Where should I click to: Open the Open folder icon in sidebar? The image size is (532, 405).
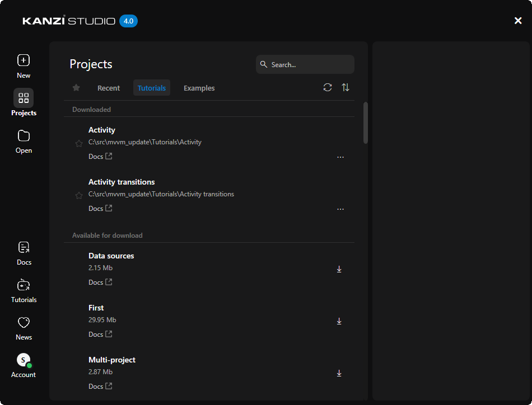click(x=24, y=136)
